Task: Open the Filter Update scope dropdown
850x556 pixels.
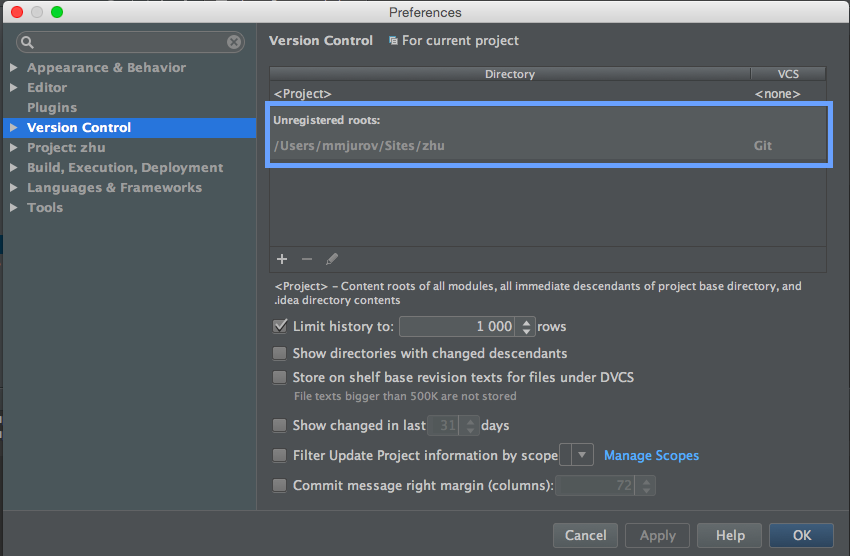Action: point(582,455)
